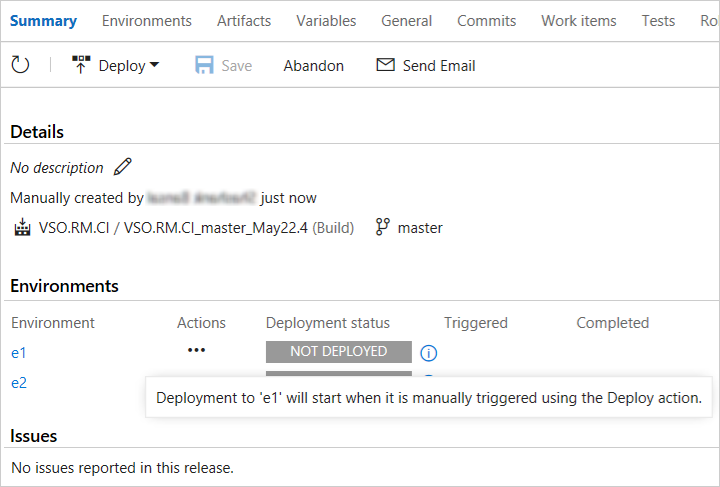Open the Artifacts tab

[244, 21]
